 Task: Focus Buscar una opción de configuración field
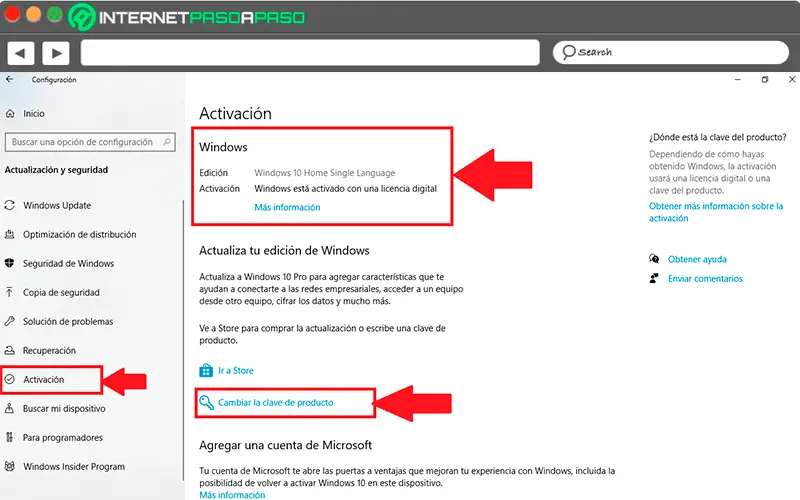[90, 142]
